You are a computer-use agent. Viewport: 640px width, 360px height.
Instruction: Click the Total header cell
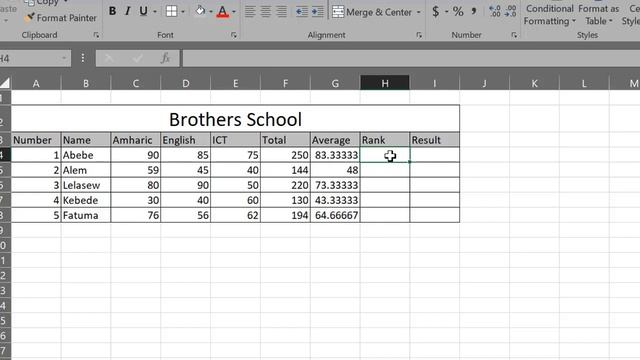pyautogui.click(x=285, y=140)
